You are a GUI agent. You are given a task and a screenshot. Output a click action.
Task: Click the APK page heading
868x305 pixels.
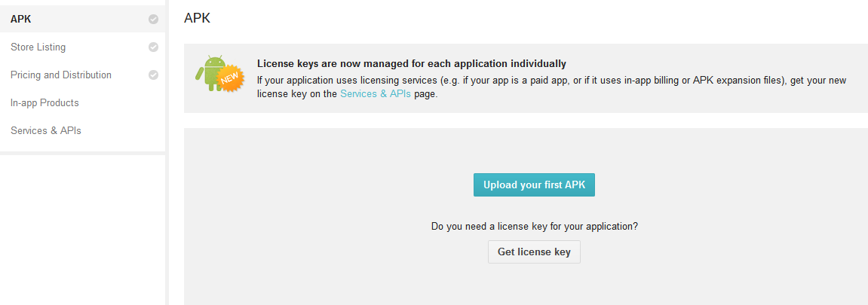pos(197,18)
